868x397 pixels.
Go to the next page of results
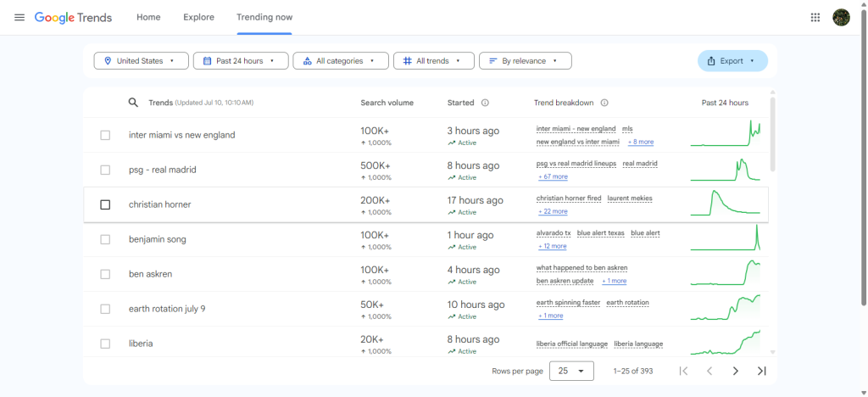point(736,371)
